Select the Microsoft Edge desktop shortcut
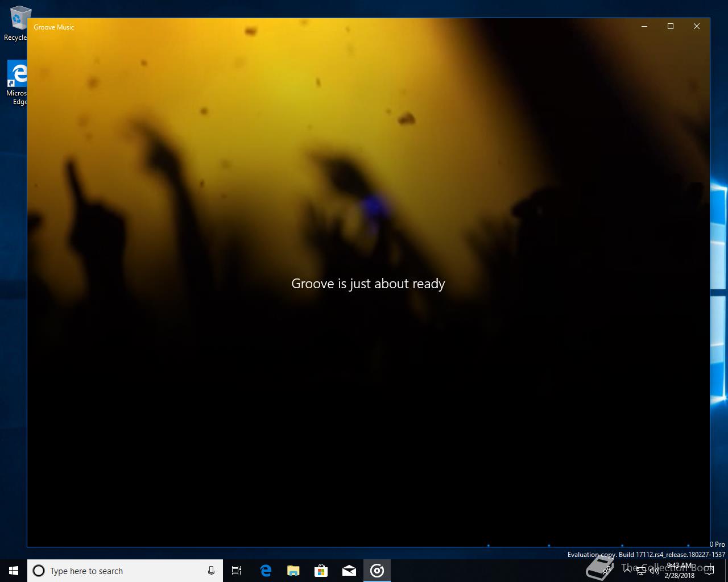Screen dimensions: 728x582 [x=17, y=83]
